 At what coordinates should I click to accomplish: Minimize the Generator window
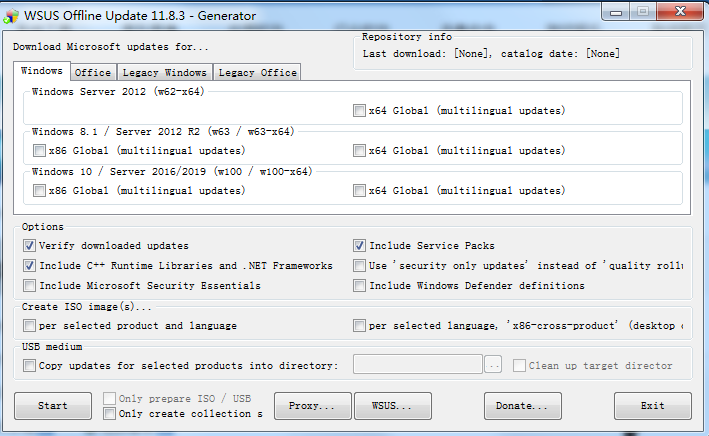(615, 12)
